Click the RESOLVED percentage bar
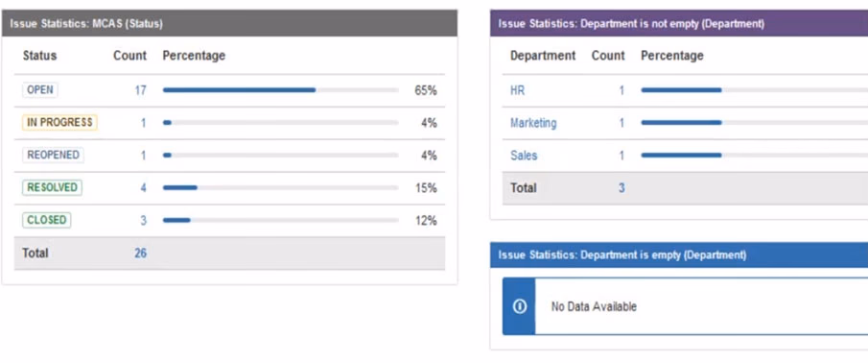The height and width of the screenshot is (363, 868). click(281, 188)
